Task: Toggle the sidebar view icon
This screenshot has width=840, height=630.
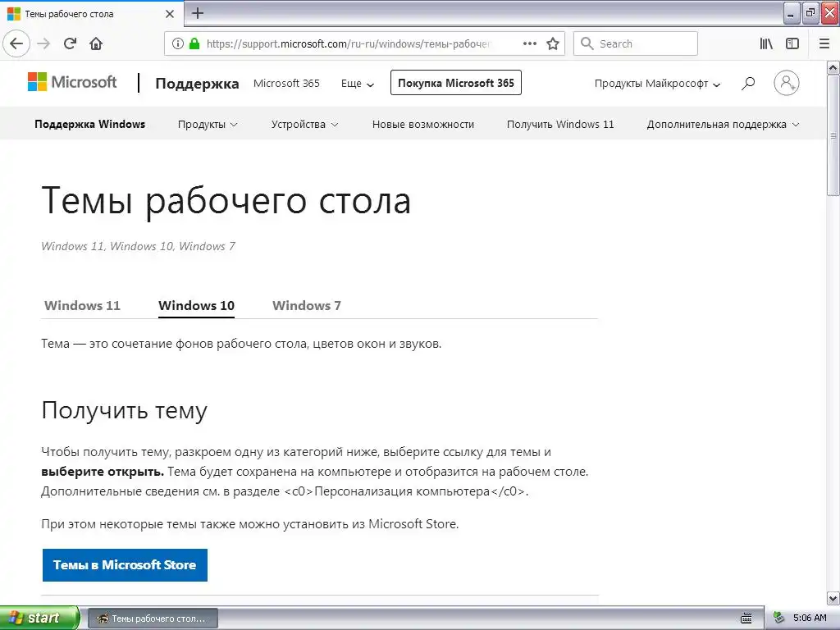Action: (792, 43)
